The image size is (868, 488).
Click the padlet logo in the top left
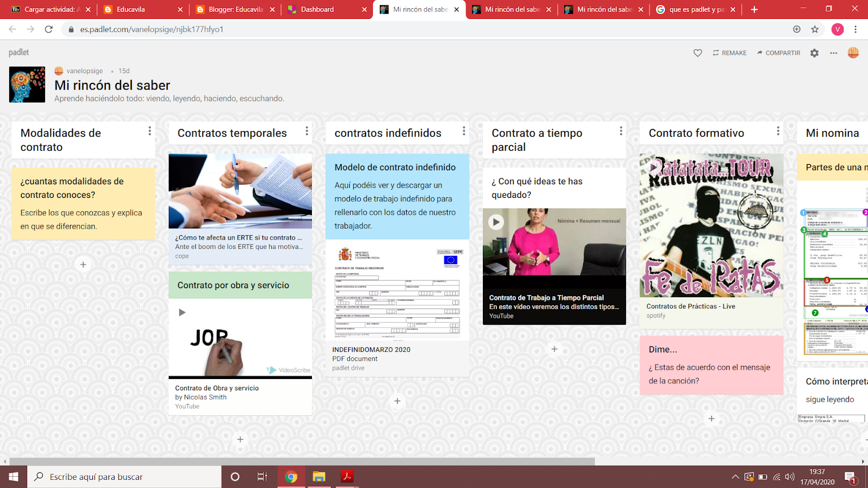[18, 53]
